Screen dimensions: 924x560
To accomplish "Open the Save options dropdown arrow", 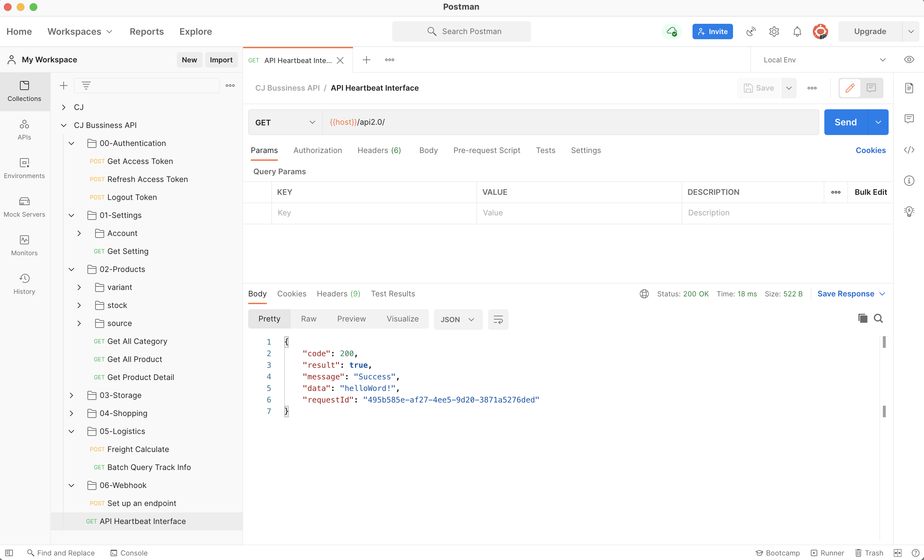I will (x=789, y=88).
